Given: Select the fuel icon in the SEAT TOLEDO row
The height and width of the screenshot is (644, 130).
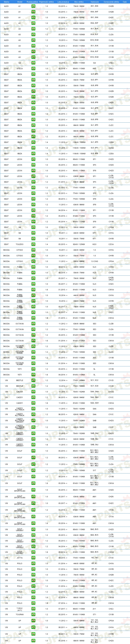Looking at the screenshot, I should (x=33, y=244).
